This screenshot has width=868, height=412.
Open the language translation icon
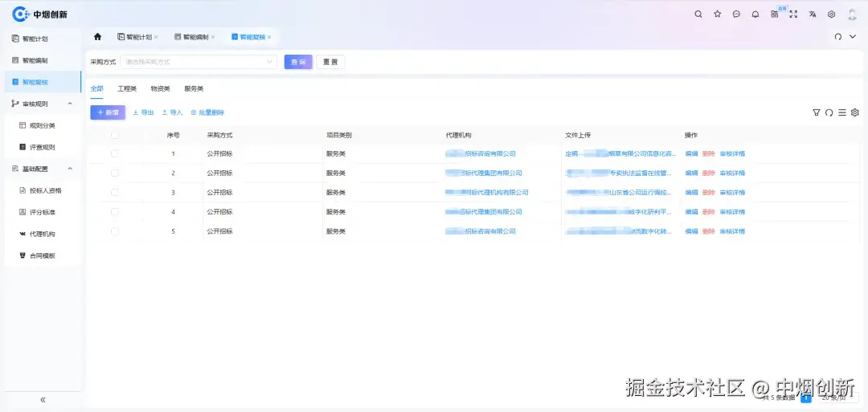(x=812, y=14)
